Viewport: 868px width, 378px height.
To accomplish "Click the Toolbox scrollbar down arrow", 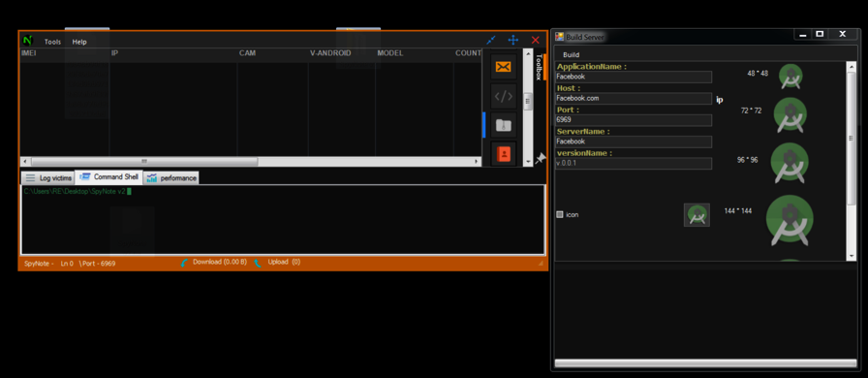I will pos(528,161).
